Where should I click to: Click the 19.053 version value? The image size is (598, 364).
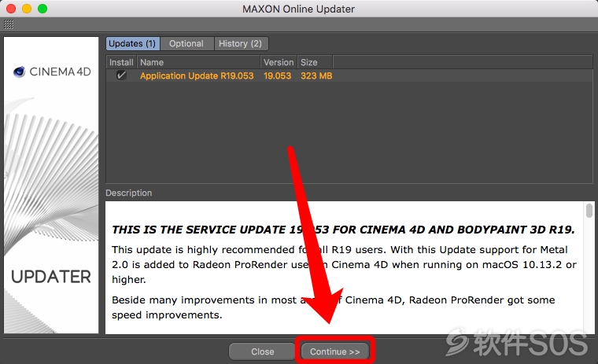coord(277,75)
